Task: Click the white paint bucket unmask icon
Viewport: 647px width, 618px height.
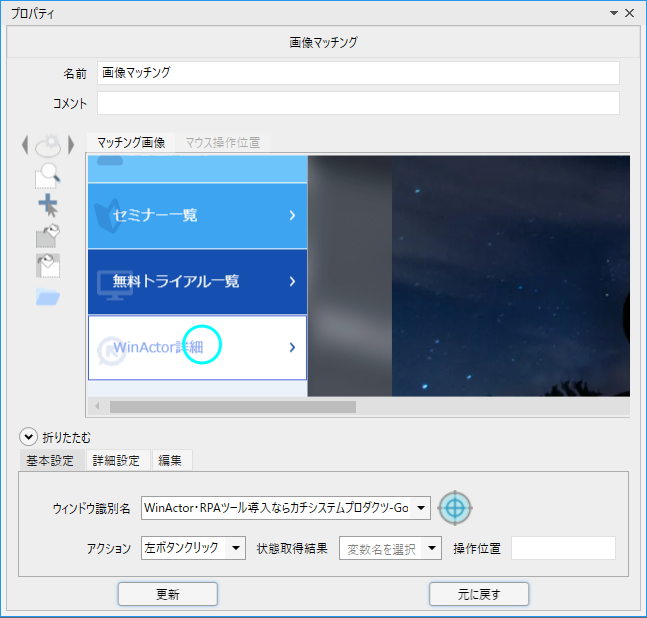Action: (48, 265)
